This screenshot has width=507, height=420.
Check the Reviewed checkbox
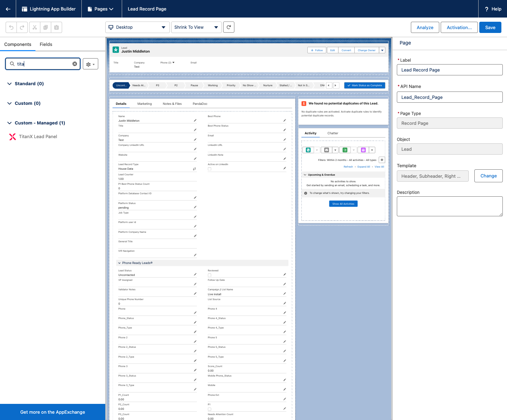[x=209, y=275]
